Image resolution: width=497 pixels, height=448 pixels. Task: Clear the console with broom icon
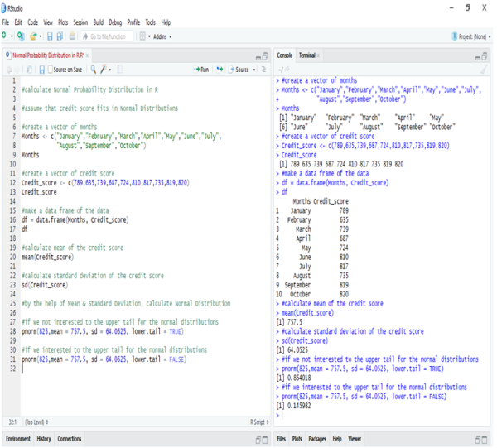(x=483, y=70)
